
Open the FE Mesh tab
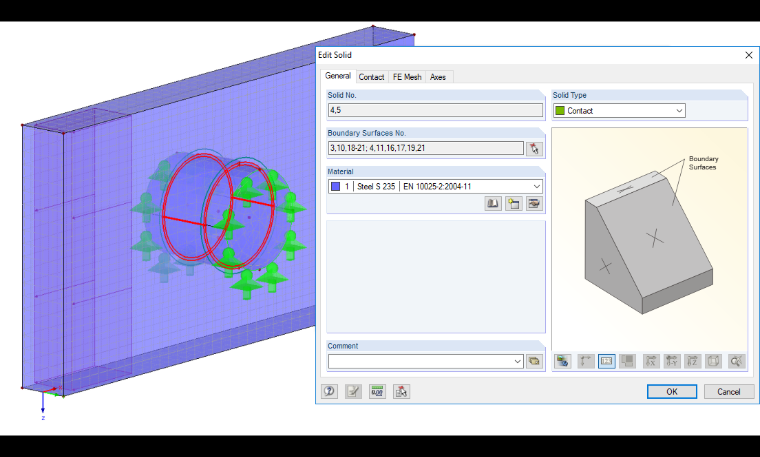pyautogui.click(x=407, y=77)
